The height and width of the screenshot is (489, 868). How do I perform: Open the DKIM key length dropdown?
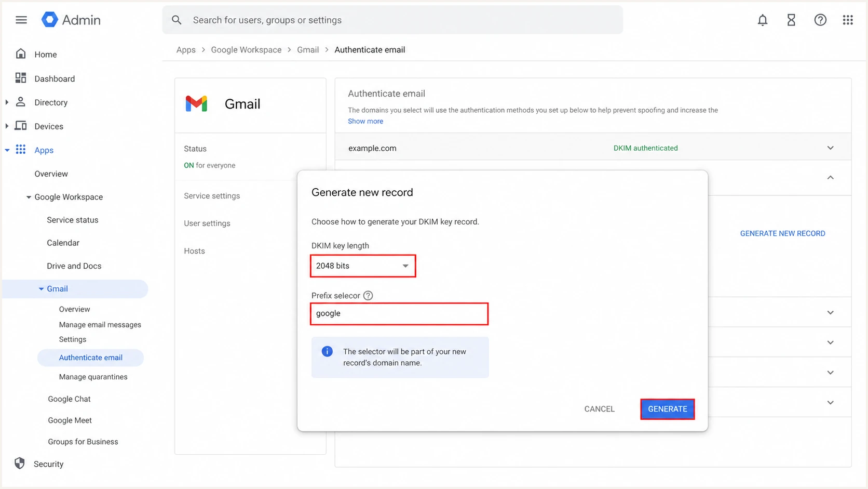(363, 266)
